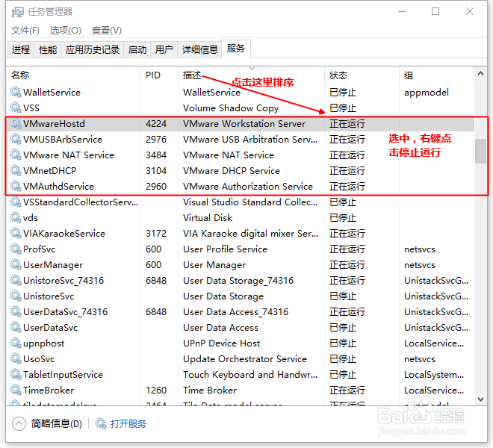Click gear icon beside UnistoreSvc_74316

pyautogui.click(x=16, y=280)
